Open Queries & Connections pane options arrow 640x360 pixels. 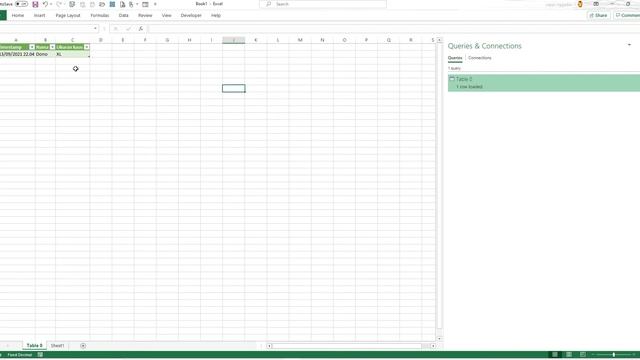(629, 45)
